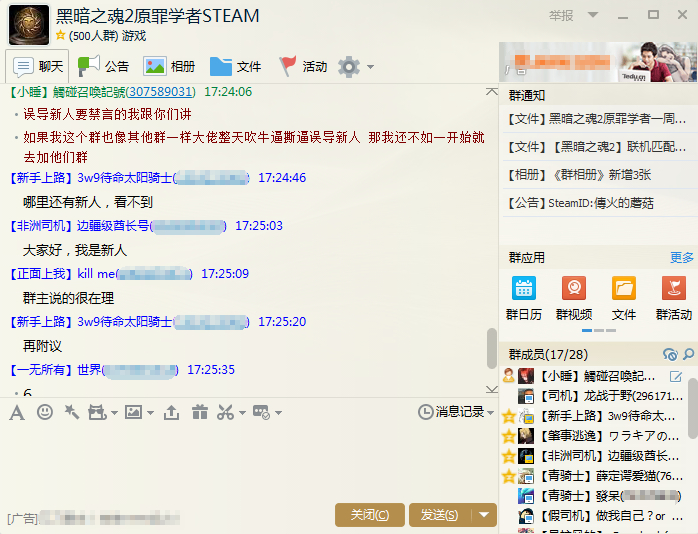
Task: Click the group avatar image
Action: click(29, 25)
